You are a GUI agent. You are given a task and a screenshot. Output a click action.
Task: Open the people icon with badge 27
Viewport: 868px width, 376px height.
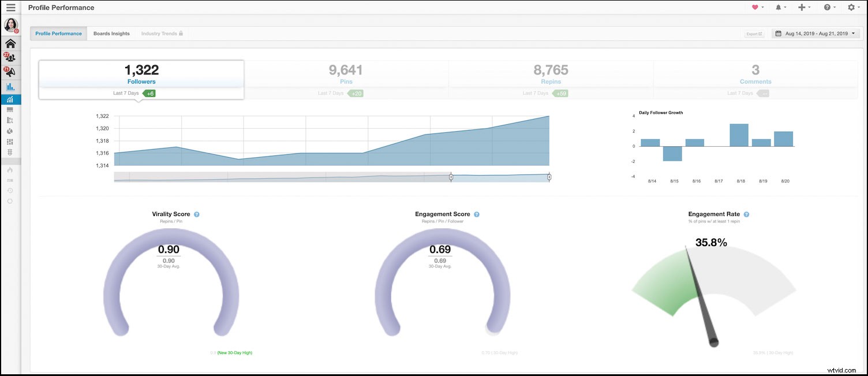(10, 58)
